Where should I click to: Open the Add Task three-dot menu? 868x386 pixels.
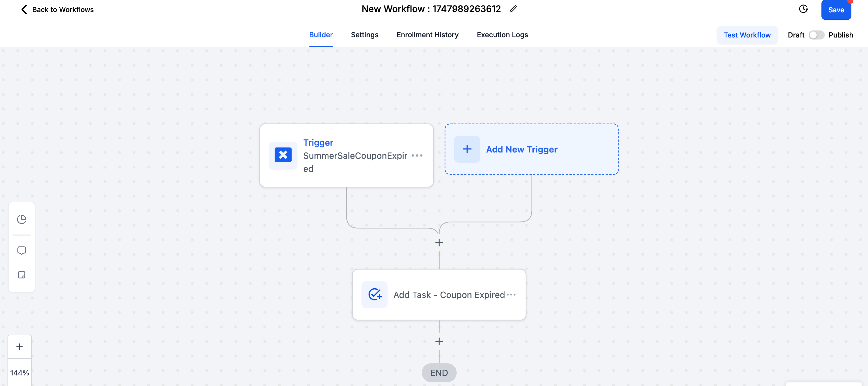511,294
